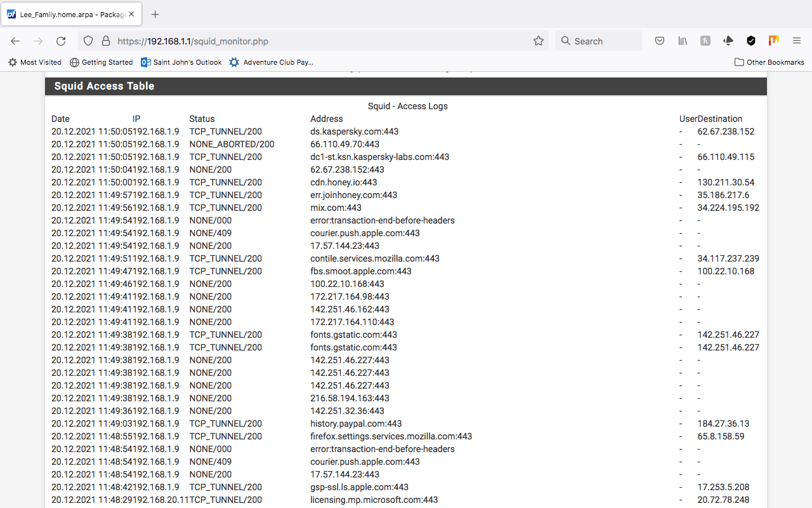812x508 pixels.
Task: Select cdn.honey.io:443 address
Action: point(344,182)
